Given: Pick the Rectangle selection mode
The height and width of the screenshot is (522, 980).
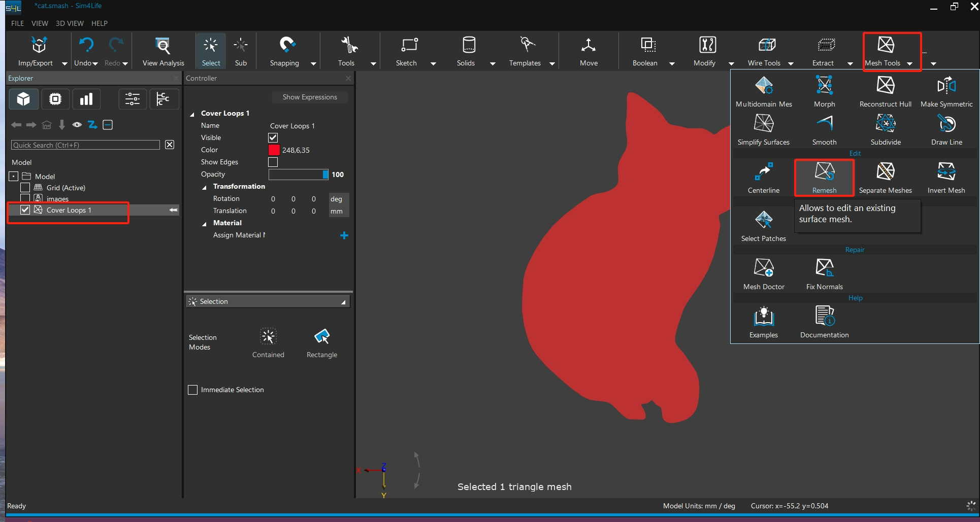Looking at the screenshot, I should click(322, 337).
